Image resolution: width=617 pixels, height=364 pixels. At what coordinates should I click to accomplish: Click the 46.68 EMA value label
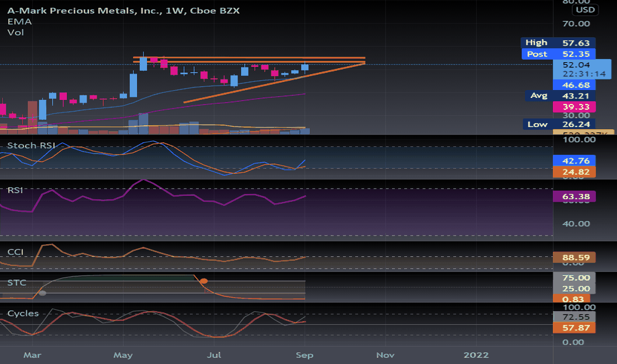[574, 85]
